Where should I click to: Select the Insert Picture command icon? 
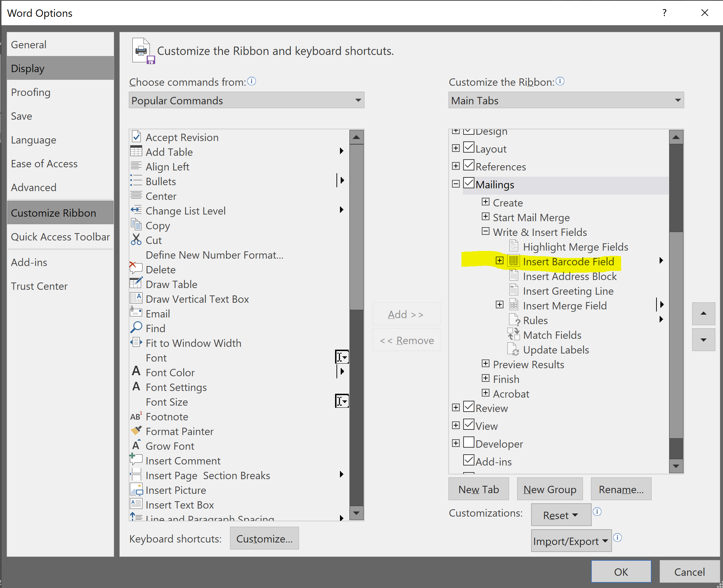pyautogui.click(x=137, y=489)
